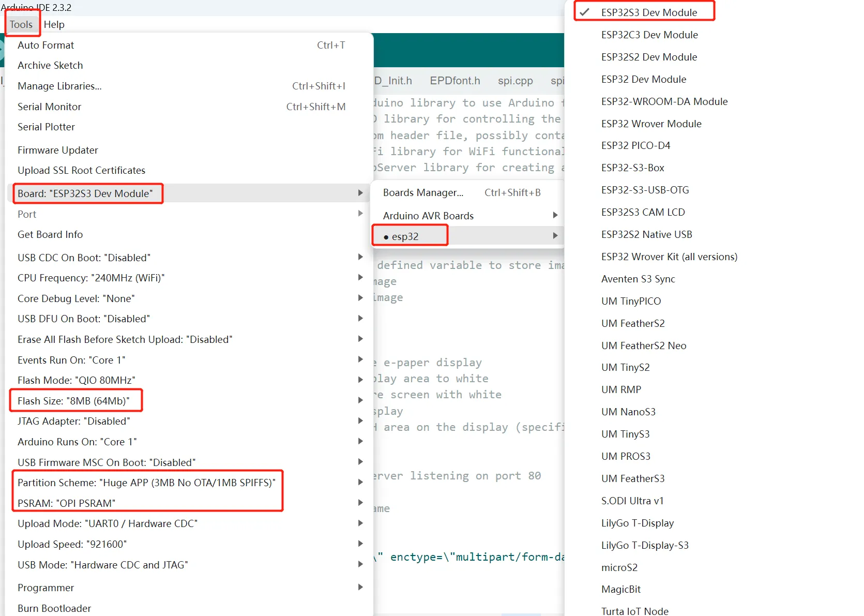The image size is (864, 616).
Task: Open Manage Libraries from Tools menu
Action: 59,86
